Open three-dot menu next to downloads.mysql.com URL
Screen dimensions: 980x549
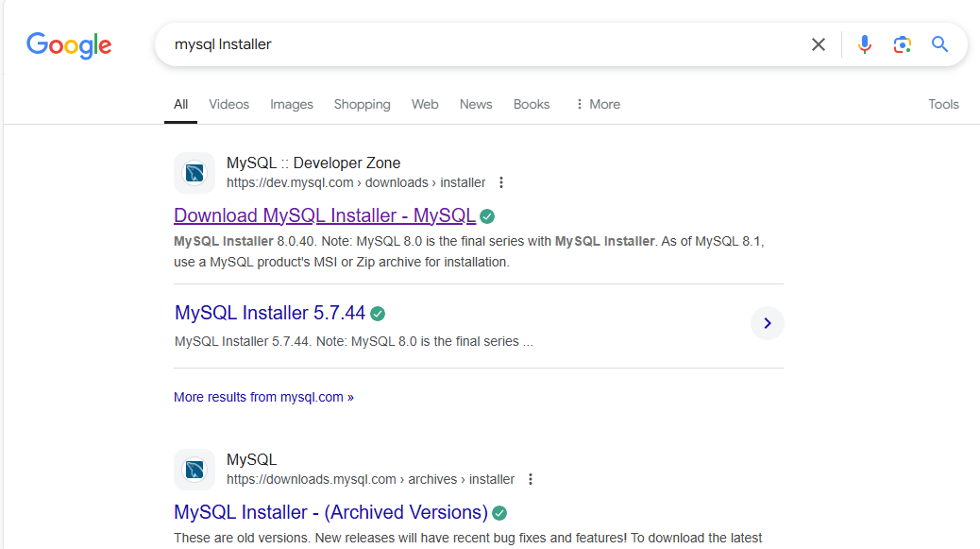click(531, 479)
